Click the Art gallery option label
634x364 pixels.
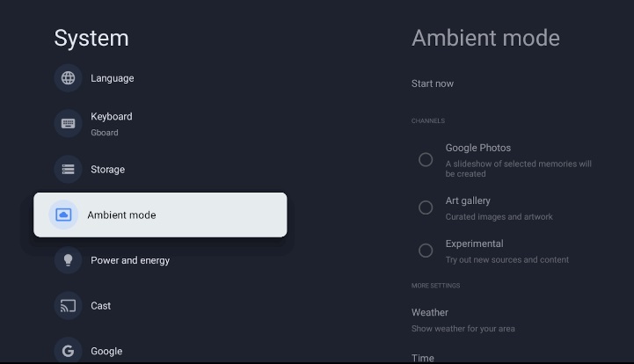point(468,201)
